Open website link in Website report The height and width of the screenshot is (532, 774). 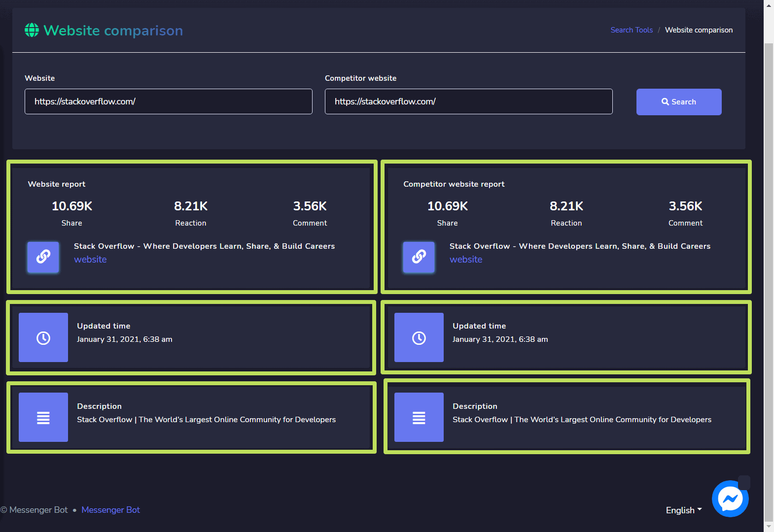click(x=90, y=260)
